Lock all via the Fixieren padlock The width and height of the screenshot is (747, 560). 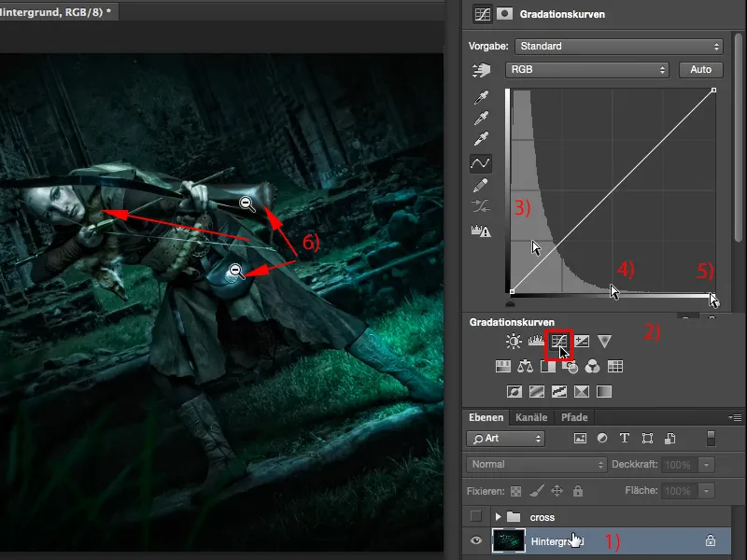pos(578,491)
